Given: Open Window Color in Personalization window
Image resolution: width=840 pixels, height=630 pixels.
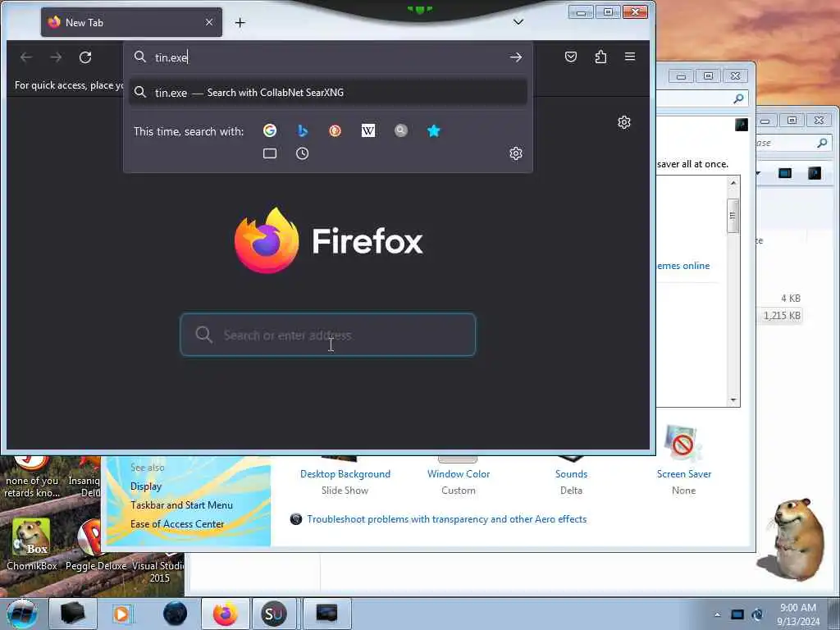Looking at the screenshot, I should click(459, 474).
